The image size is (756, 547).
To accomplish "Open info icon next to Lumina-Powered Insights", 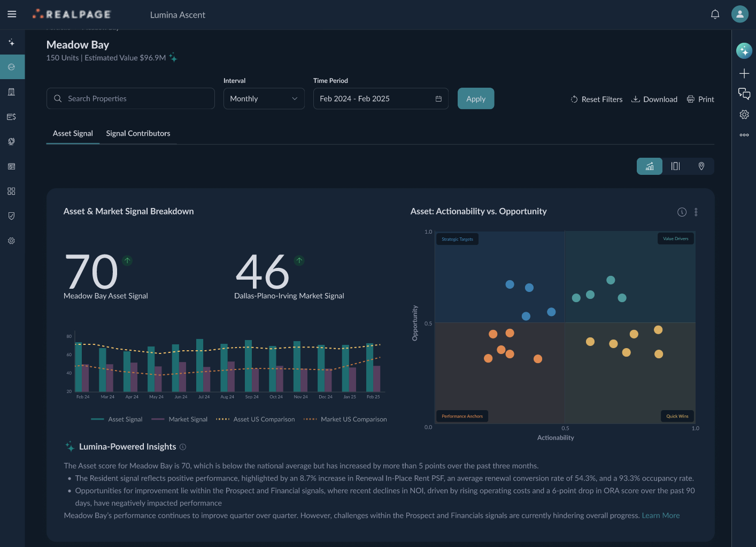I will [183, 447].
